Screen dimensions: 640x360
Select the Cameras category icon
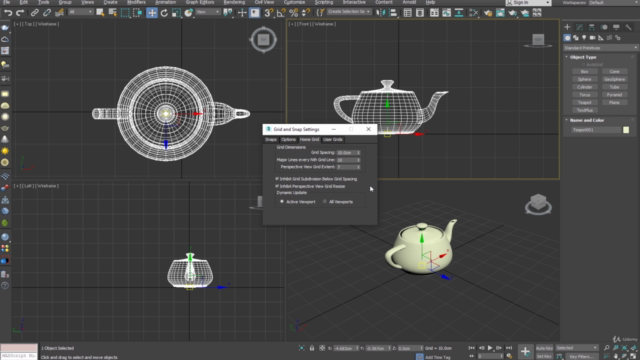click(x=592, y=38)
